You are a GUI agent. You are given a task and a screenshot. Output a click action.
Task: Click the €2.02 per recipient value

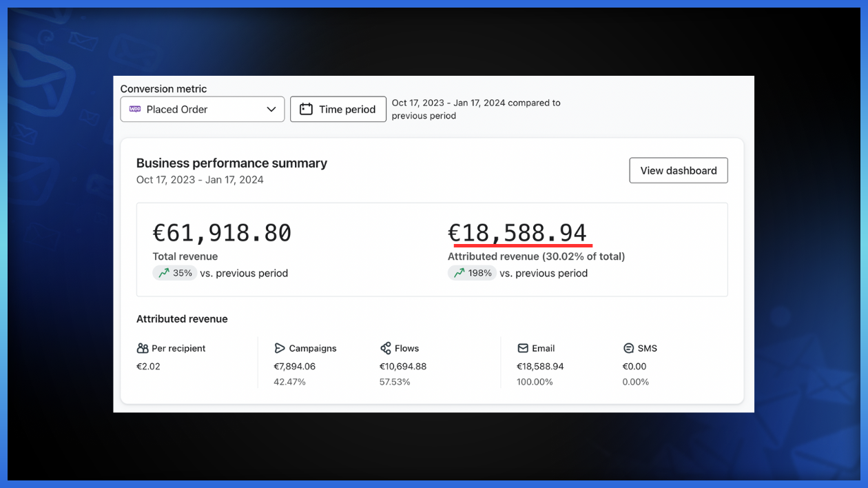148,367
